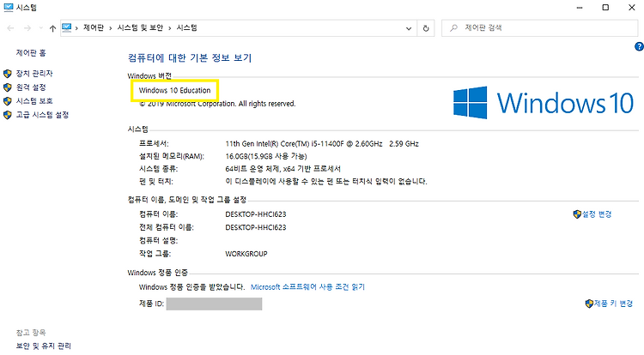Minimize the 시스템 window
Image resolution: width=644 pixels, height=355 pixels.
tap(580, 8)
